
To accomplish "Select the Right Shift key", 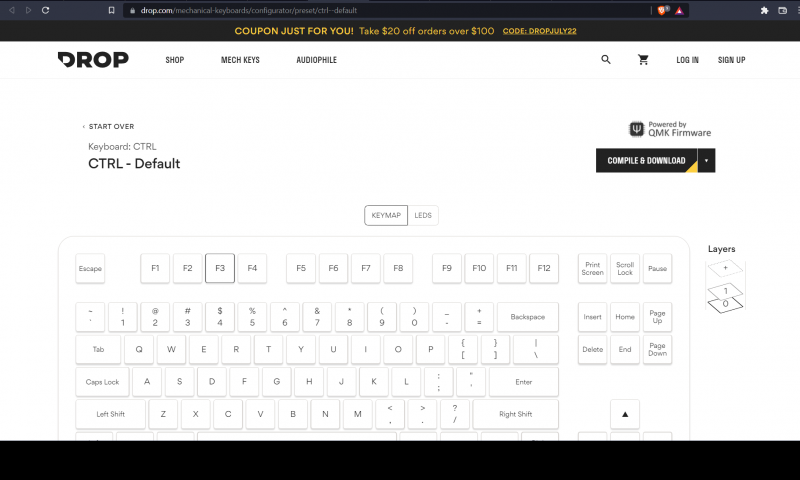I will 515,414.
